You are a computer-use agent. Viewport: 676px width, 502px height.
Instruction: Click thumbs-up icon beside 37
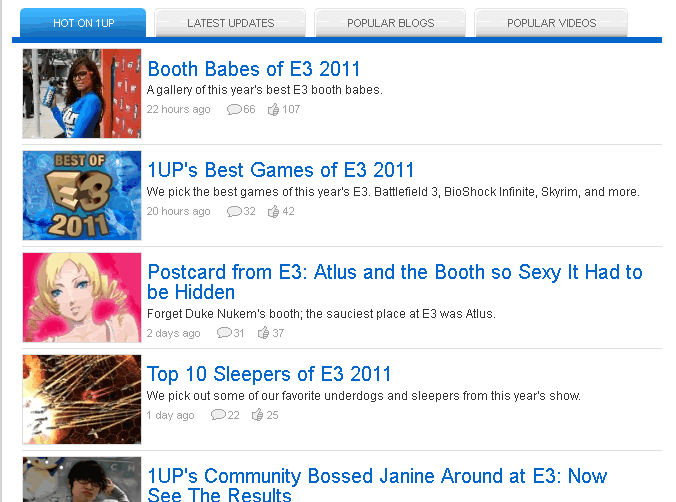(x=263, y=333)
